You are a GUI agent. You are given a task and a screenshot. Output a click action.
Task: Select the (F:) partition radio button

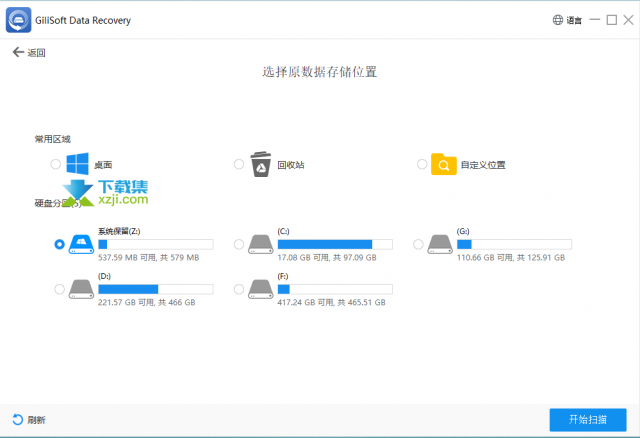[239, 289]
